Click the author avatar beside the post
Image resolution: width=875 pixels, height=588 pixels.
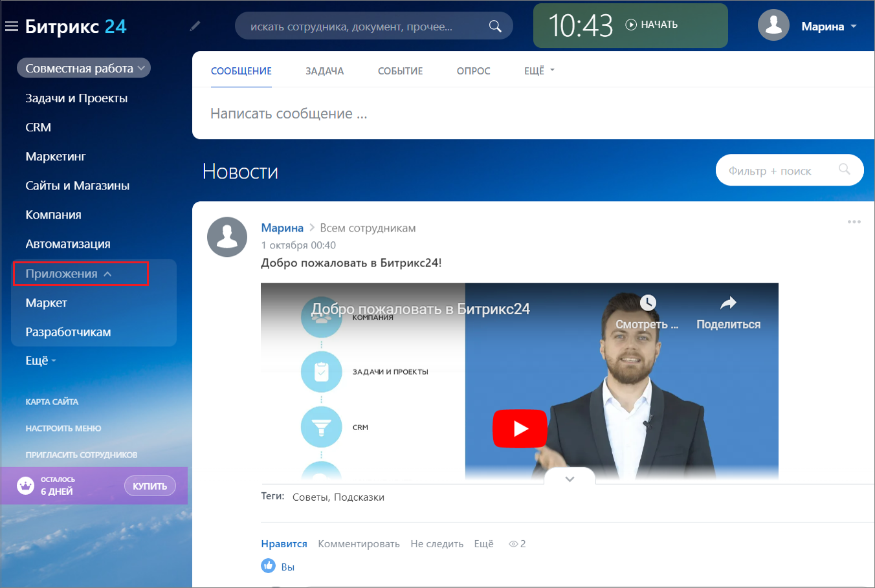coord(227,237)
